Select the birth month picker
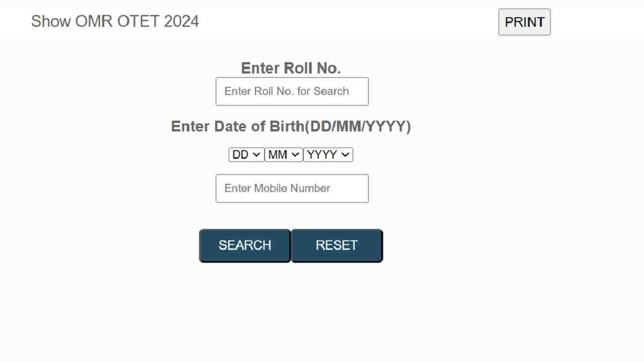 point(283,155)
